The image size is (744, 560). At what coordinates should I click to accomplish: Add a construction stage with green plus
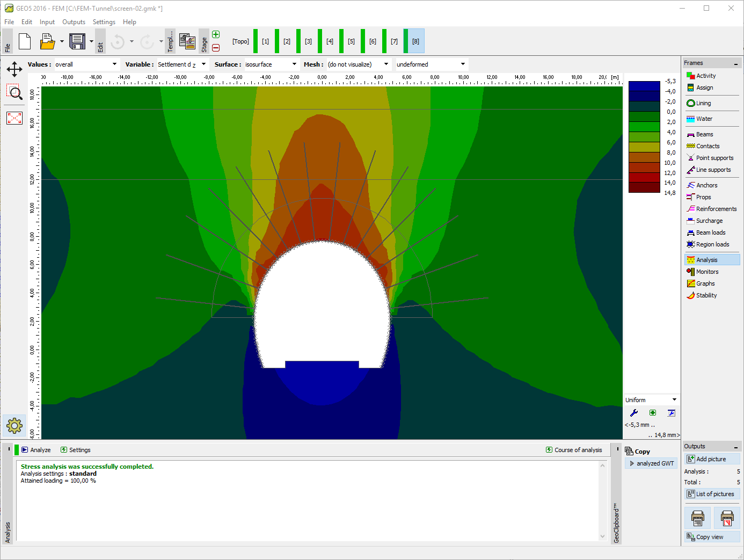(x=216, y=35)
